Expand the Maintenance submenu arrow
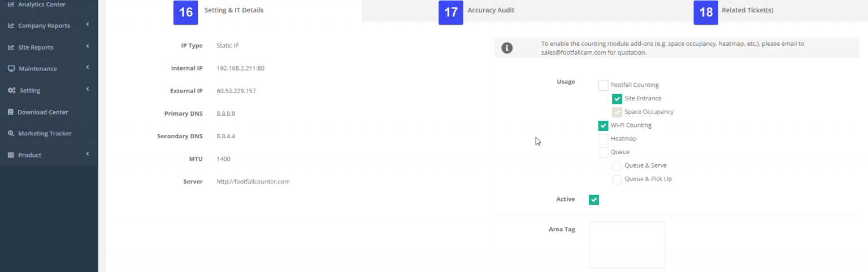The height and width of the screenshot is (272, 868). pyautogui.click(x=88, y=68)
